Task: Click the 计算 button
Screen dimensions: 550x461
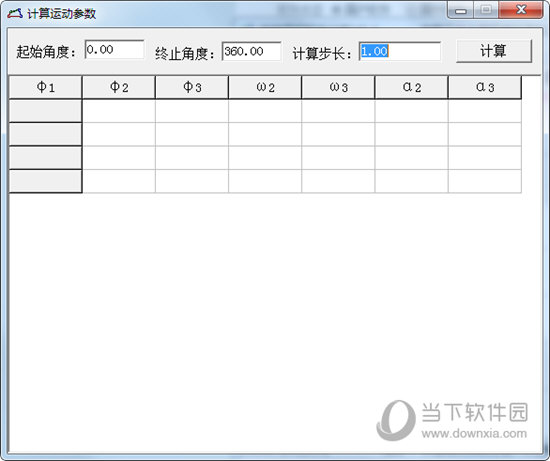Action: (x=494, y=51)
